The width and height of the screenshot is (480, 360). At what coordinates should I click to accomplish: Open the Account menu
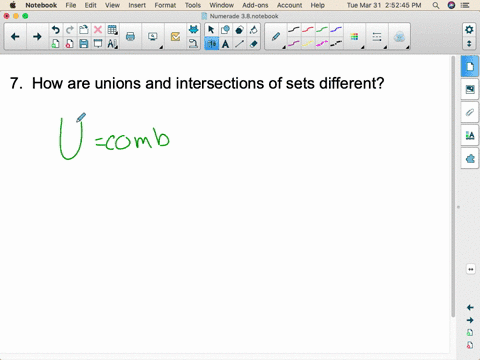tap(289, 5)
